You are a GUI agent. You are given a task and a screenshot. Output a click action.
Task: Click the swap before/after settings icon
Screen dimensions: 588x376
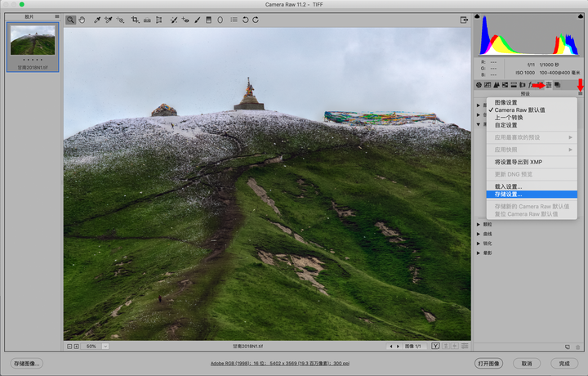pos(446,346)
